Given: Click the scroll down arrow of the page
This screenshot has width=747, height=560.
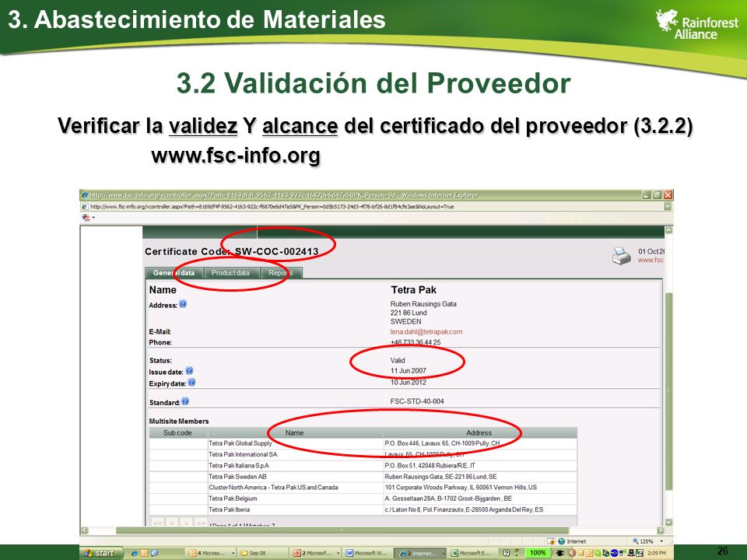Looking at the screenshot, I should pyautogui.click(x=669, y=522).
